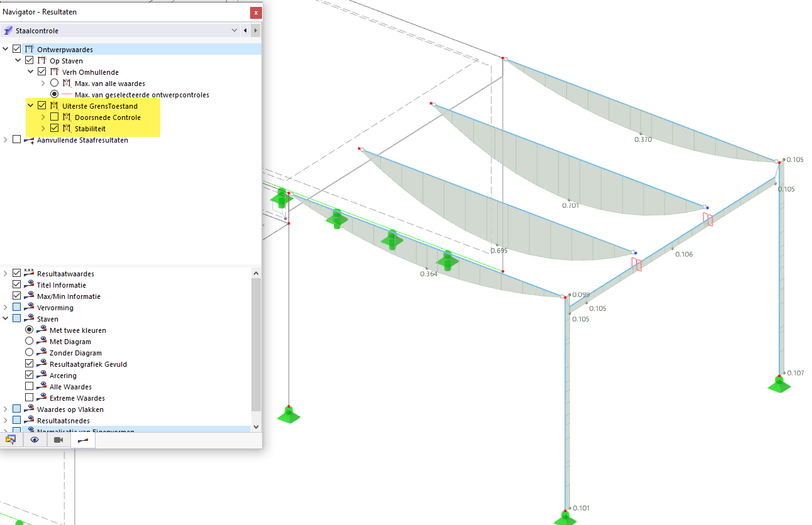Click the Doorsnede Controle row icon
This screenshot has width=812, height=525.
pyautogui.click(x=67, y=117)
